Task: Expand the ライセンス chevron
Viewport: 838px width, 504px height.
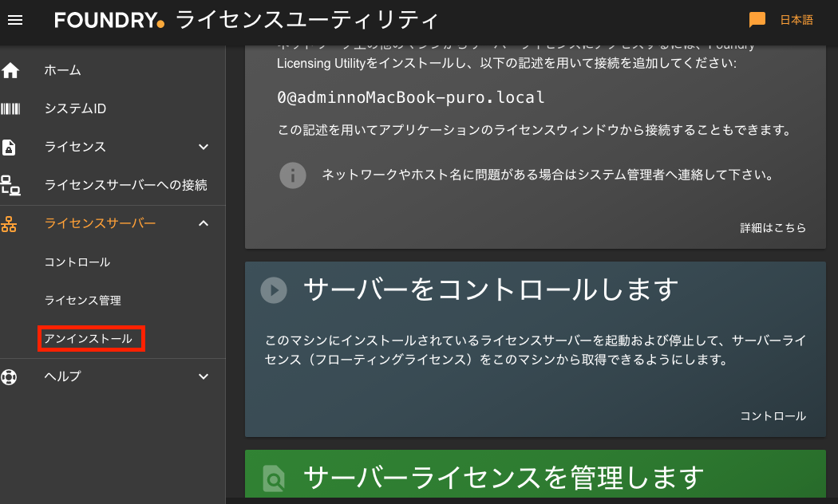Action: click(x=204, y=147)
